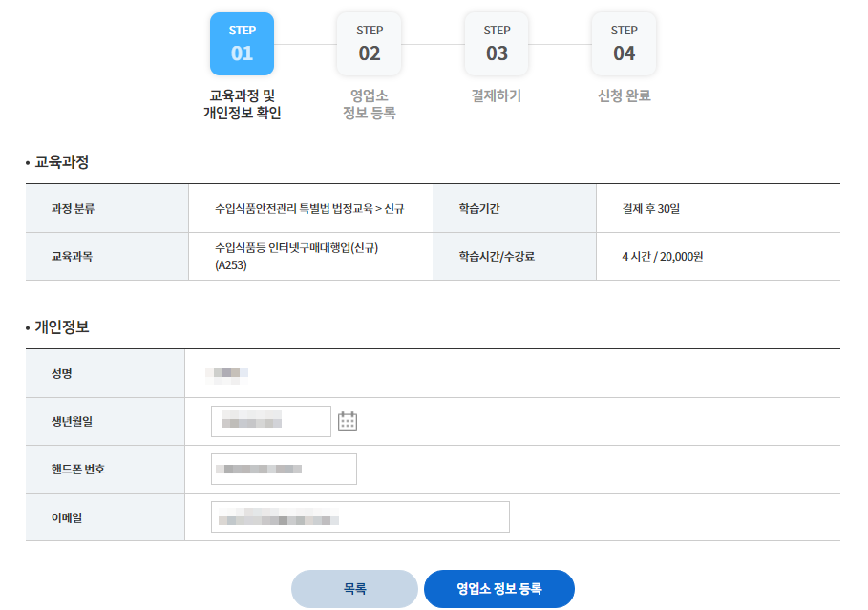Click the blurred name value in 성명 row
The height and width of the screenshot is (610, 868).
227,376
